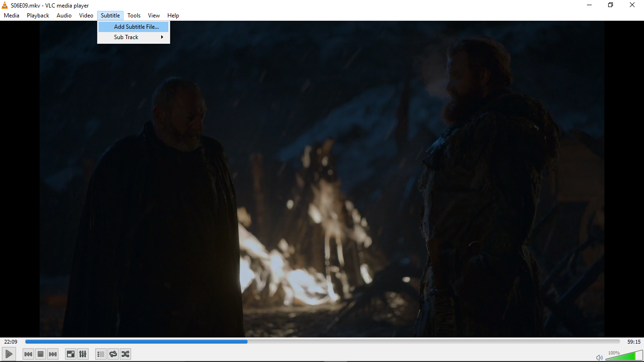Viewport: 644px width, 362px height.
Task: Click elapsed time 22:09 label
Action: 11,342
